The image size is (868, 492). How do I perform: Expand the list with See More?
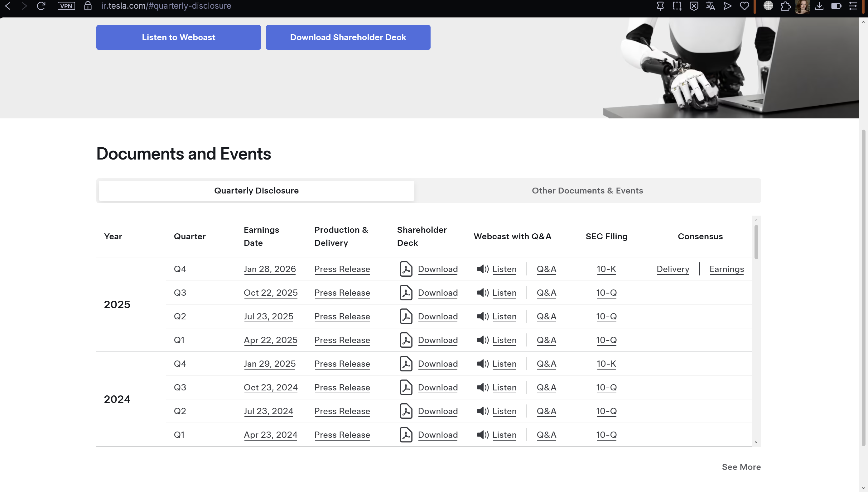pyautogui.click(x=741, y=467)
